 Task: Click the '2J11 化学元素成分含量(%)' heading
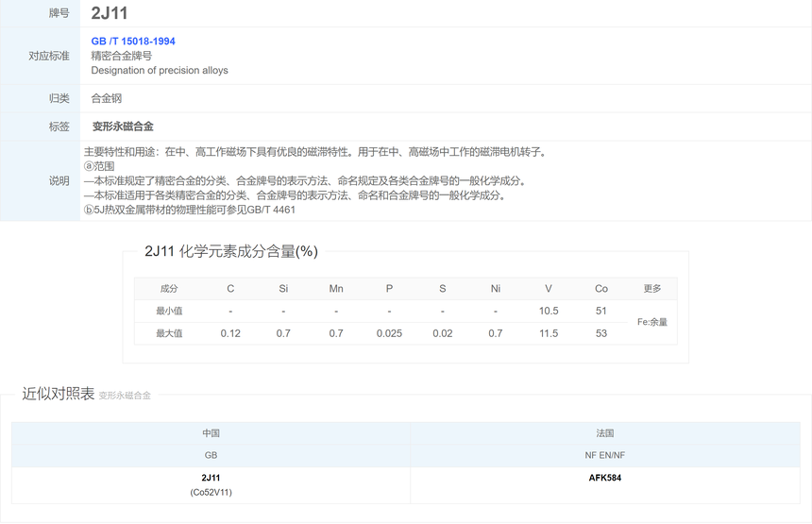[231, 251]
